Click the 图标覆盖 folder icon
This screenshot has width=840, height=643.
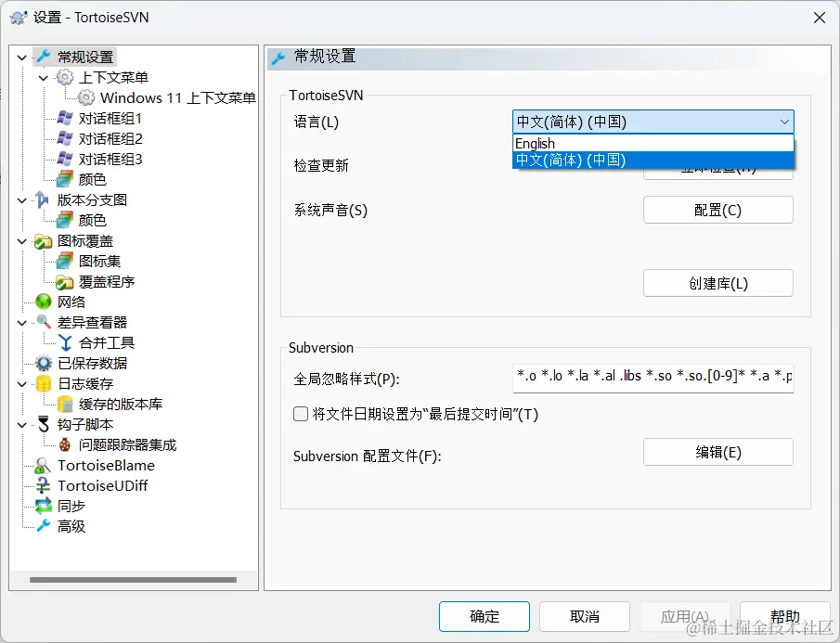44,241
